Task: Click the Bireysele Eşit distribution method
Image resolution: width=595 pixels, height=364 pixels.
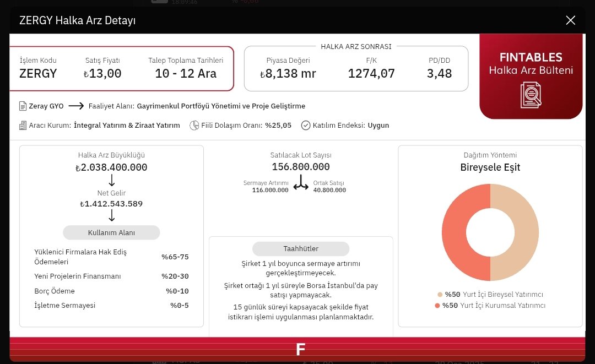Action: [x=490, y=167]
